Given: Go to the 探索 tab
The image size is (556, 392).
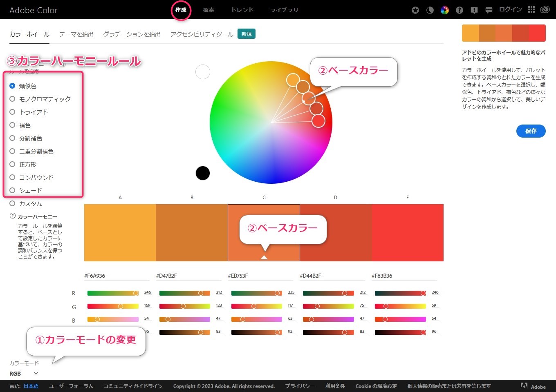Looking at the screenshot, I should pyautogui.click(x=208, y=10).
